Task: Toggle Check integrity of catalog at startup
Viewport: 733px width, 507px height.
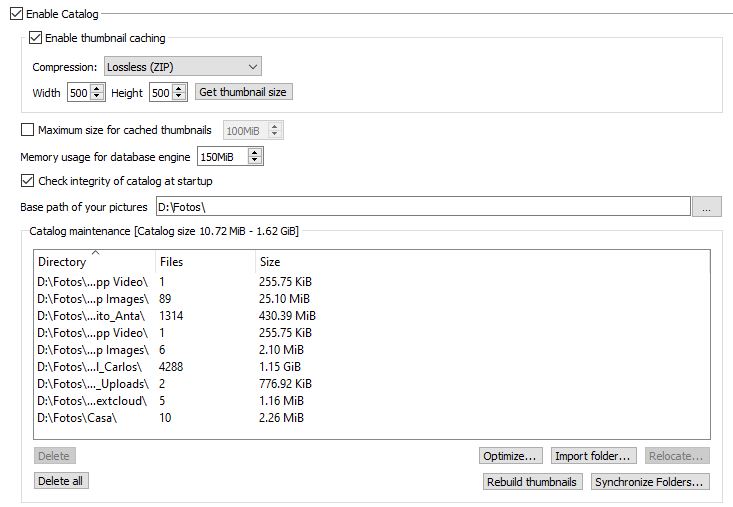Action: (27, 181)
